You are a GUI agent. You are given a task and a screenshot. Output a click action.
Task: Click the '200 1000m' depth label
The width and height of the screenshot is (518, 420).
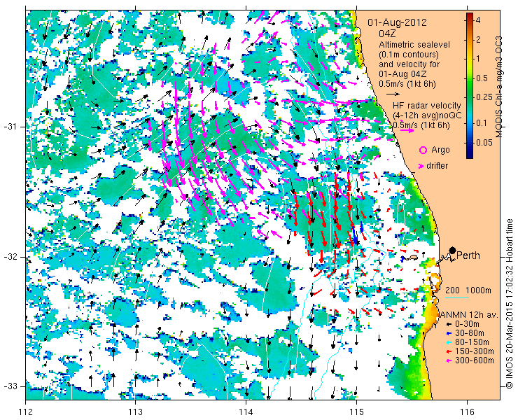coord(468,290)
